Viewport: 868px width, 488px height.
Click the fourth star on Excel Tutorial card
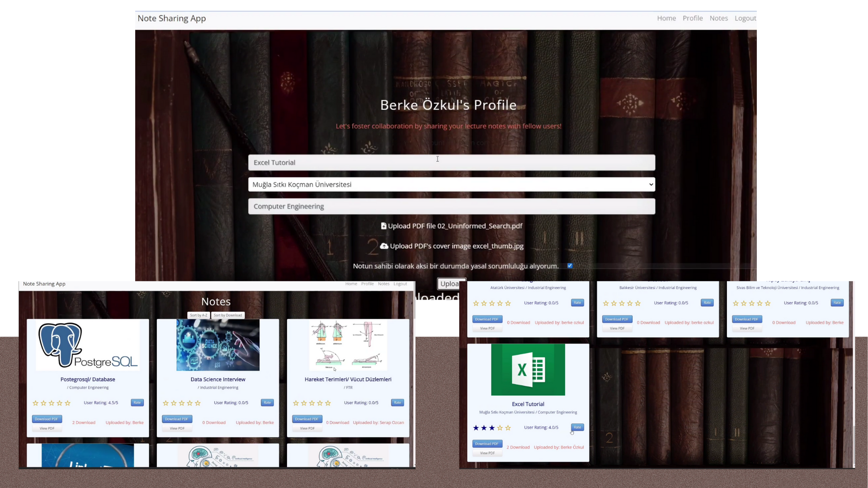coord(500,428)
